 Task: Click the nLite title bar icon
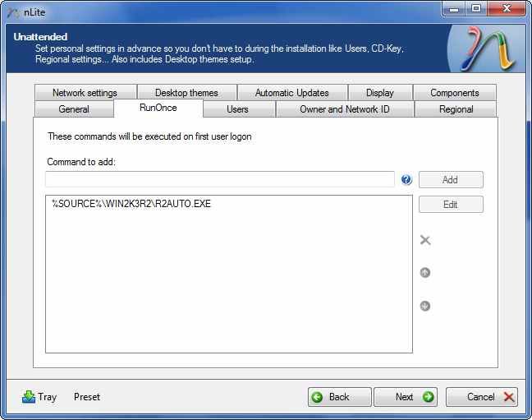[14, 13]
